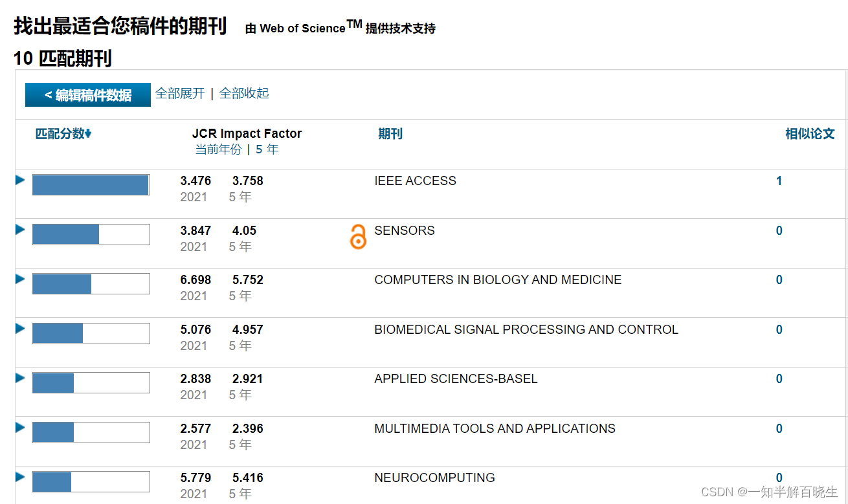Viewport: 848px width, 504px height.
Task: Click the SENSORS match score bar
Action: pyautogui.click(x=91, y=234)
